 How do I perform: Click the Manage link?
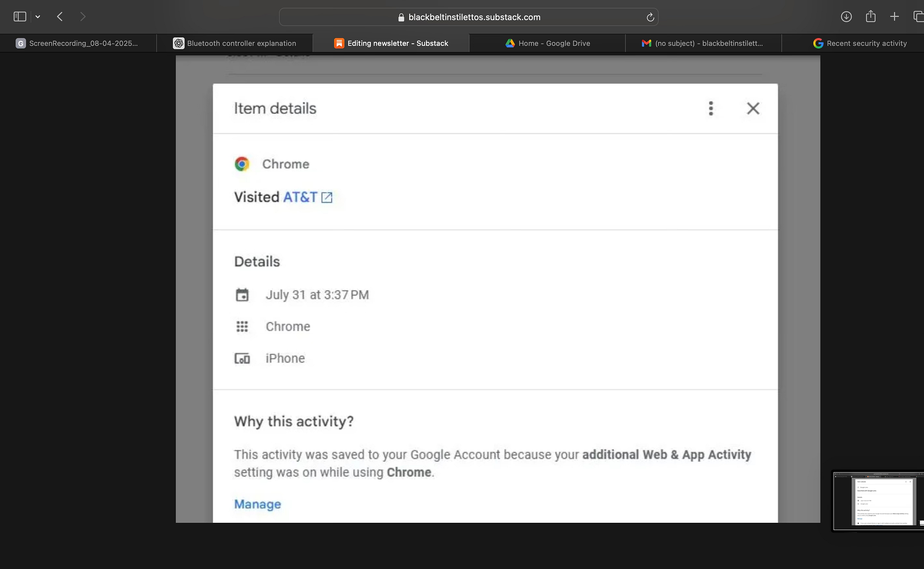tap(257, 504)
